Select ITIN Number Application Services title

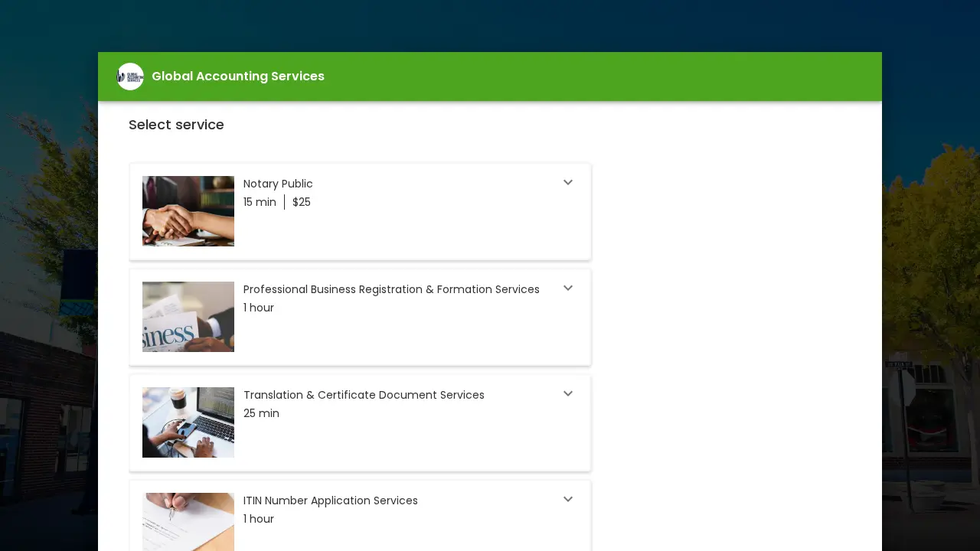(x=331, y=500)
